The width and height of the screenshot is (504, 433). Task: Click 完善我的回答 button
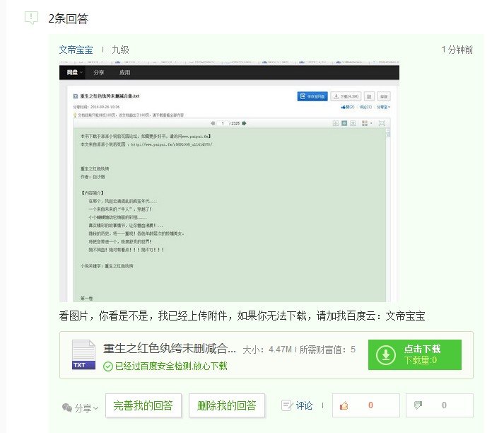pyautogui.click(x=143, y=405)
